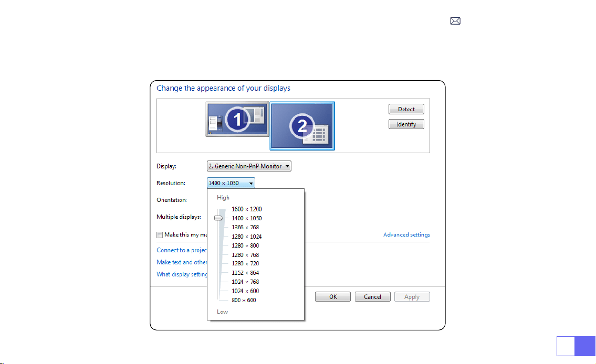
Task: Choose 1400 × 1050 resolution
Action: pos(247,218)
